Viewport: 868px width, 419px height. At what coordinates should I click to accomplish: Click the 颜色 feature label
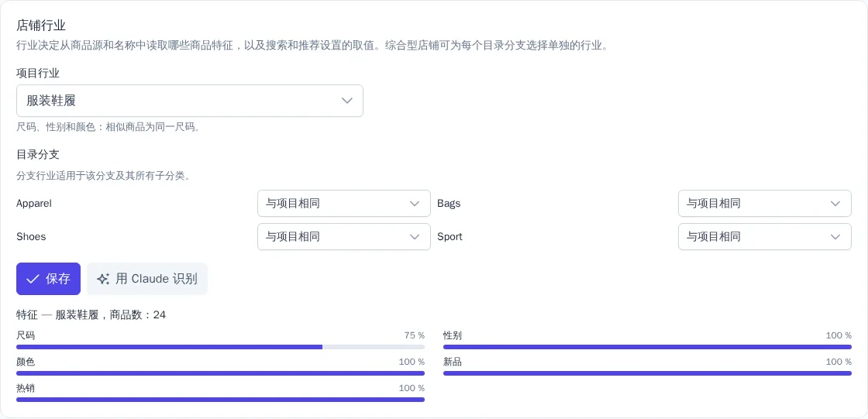pyautogui.click(x=26, y=362)
